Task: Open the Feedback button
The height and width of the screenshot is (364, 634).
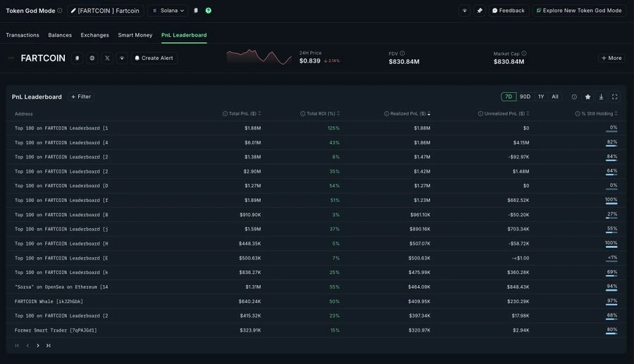Action: 508,11
